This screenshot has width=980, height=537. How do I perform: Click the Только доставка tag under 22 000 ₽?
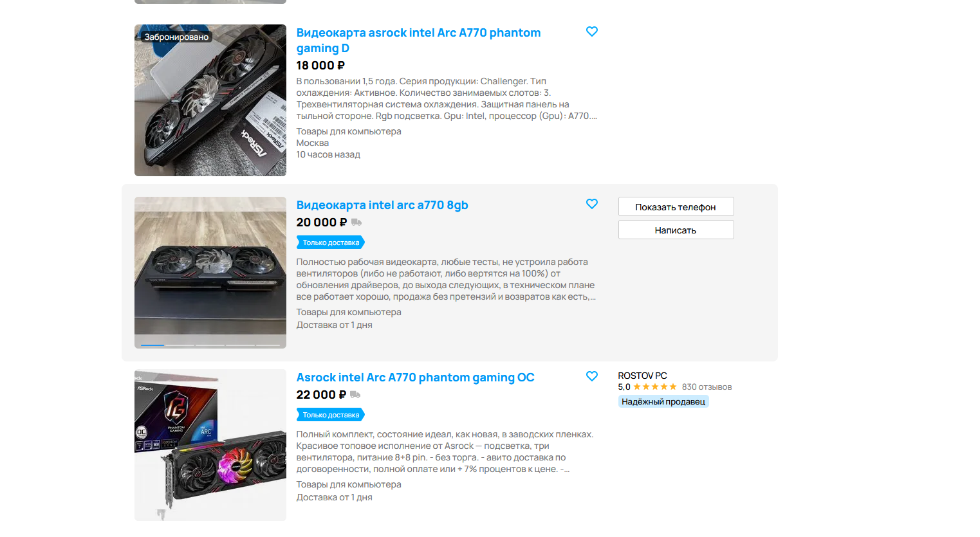(331, 415)
